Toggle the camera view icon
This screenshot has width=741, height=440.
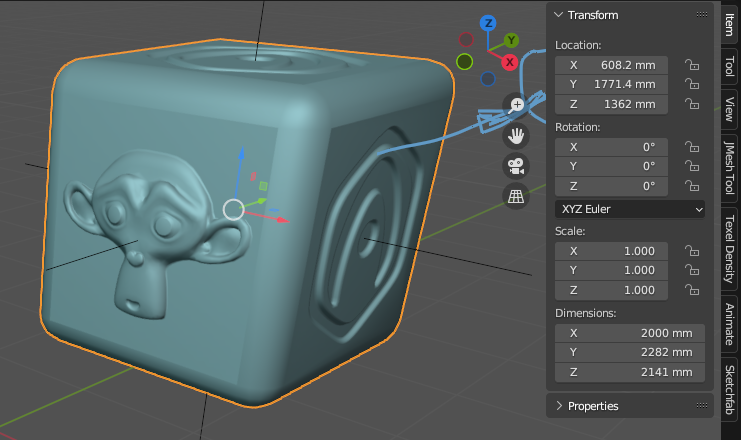click(x=516, y=166)
